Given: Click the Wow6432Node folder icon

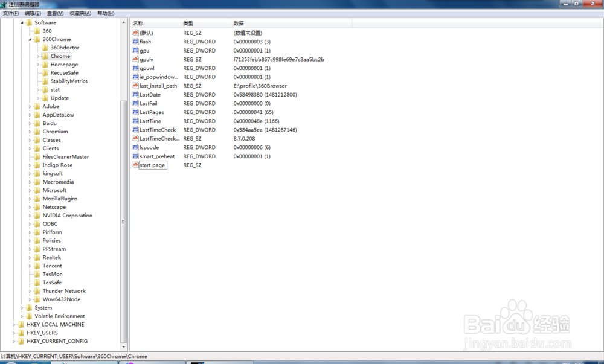Looking at the screenshot, I should click(x=37, y=299).
